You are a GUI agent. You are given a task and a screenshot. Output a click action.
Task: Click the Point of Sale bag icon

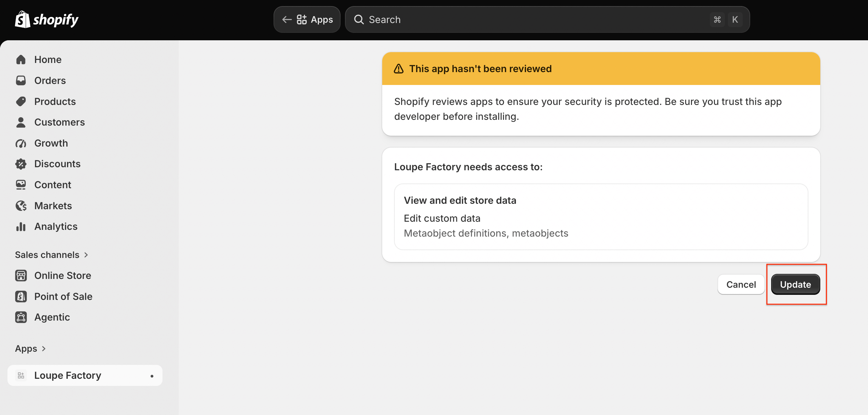[x=21, y=297]
